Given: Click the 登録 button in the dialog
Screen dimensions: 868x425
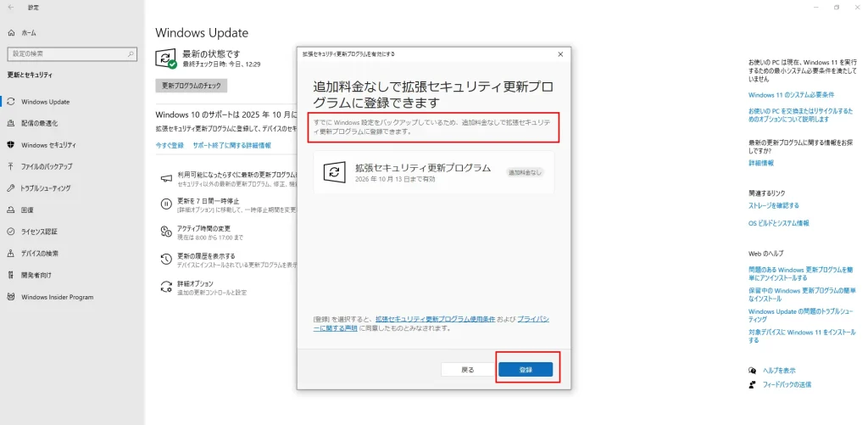Looking at the screenshot, I should 525,370.
